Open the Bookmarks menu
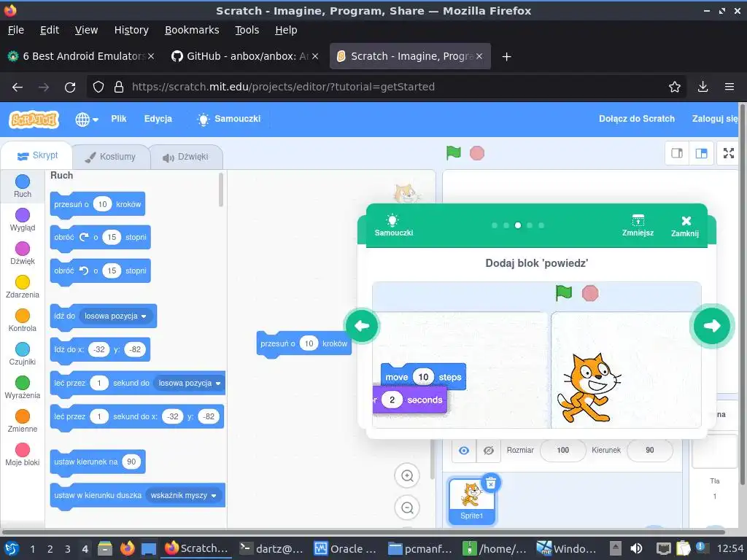This screenshot has height=560, width=747. point(192,30)
